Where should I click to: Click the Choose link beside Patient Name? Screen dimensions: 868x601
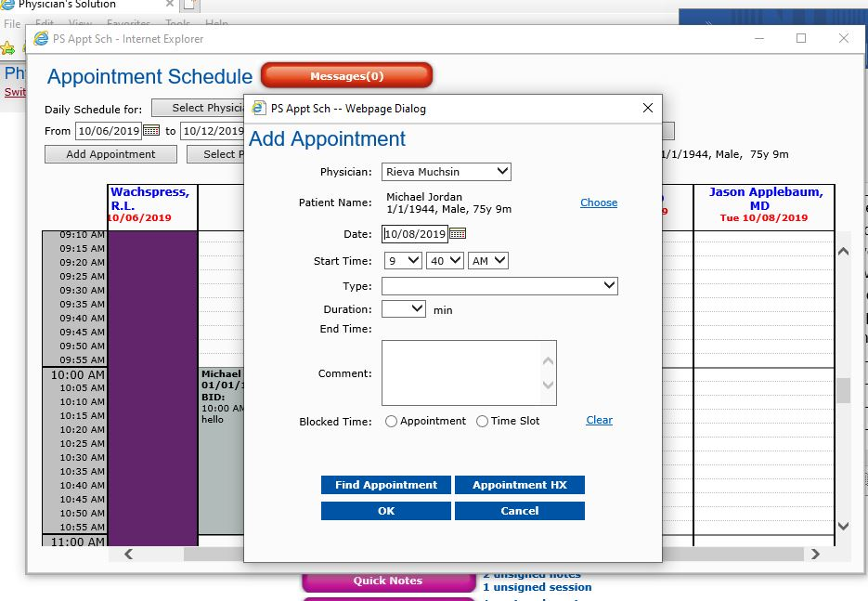coord(598,203)
